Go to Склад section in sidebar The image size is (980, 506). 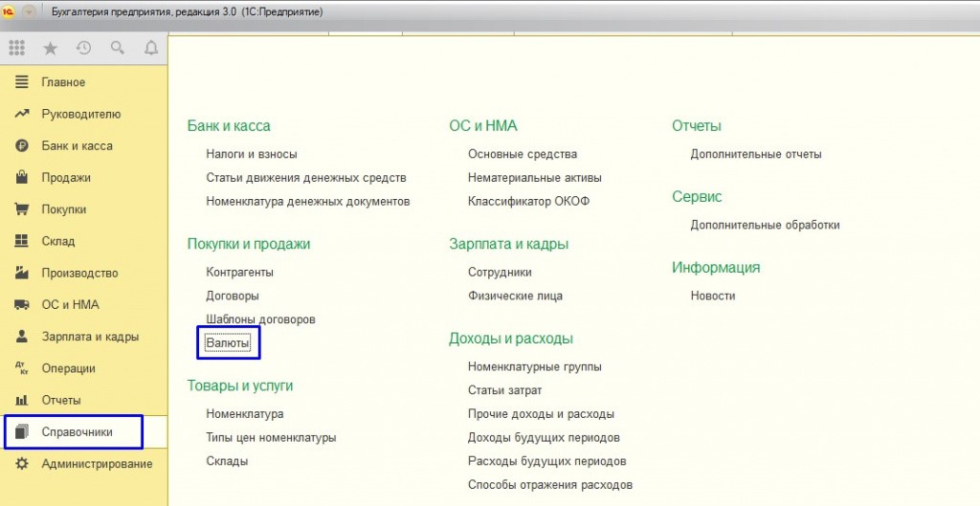57,241
